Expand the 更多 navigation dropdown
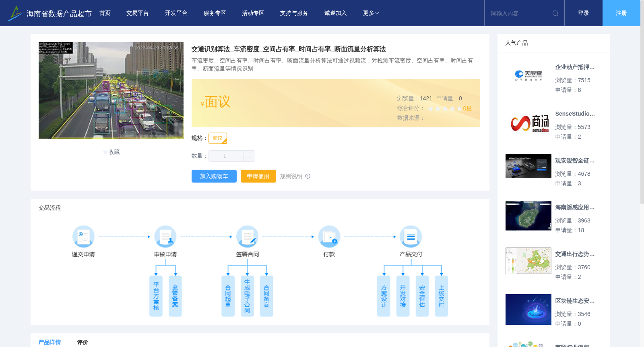This screenshot has height=347, width=644. coord(371,13)
